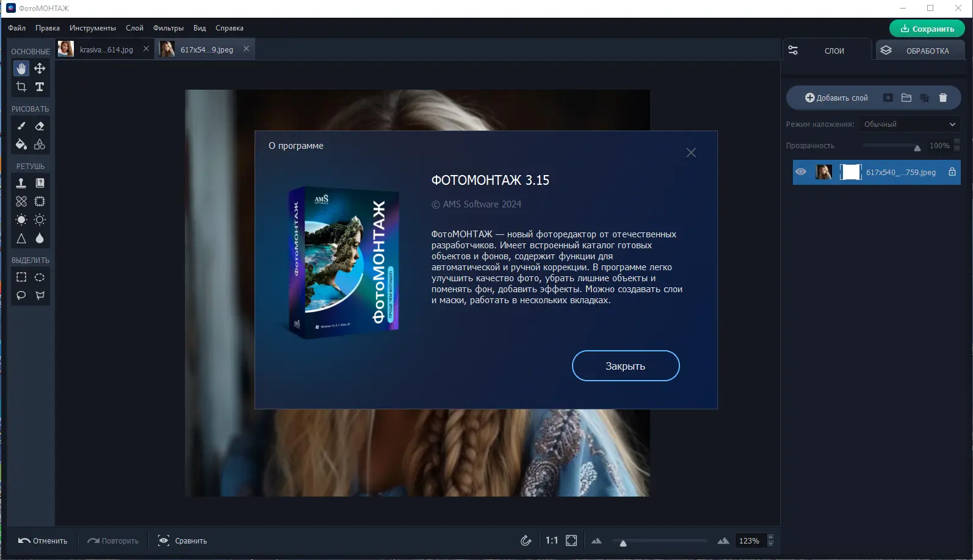
Task: Delete layer with trash icon
Action: (x=943, y=98)
